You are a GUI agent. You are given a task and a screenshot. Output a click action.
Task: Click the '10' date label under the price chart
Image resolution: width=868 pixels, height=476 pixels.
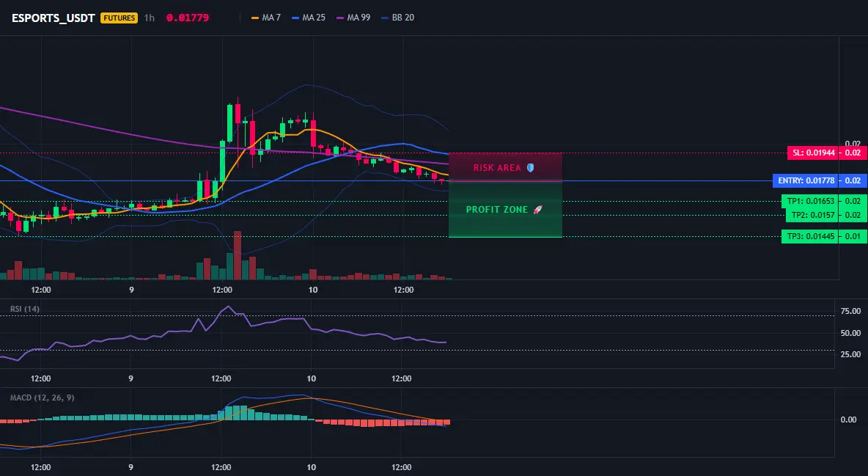point(313,290)
